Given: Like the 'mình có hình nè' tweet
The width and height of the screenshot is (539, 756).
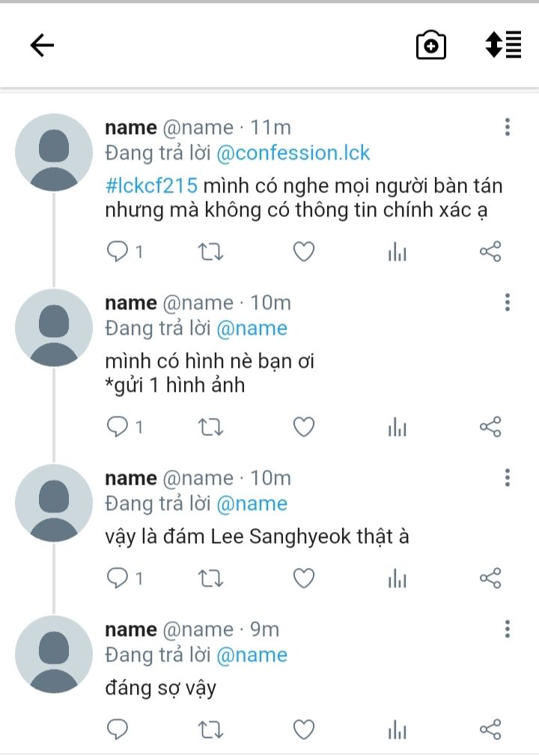Looking at the screenshot, I should coord(303,427).
